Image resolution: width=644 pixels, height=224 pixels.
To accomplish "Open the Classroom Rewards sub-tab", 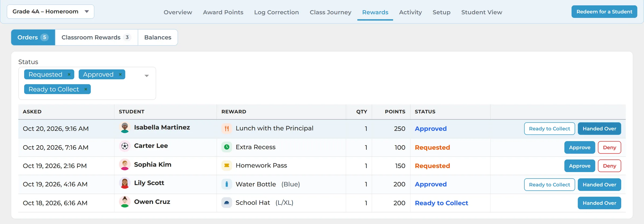I will click(x=96, y=37).
